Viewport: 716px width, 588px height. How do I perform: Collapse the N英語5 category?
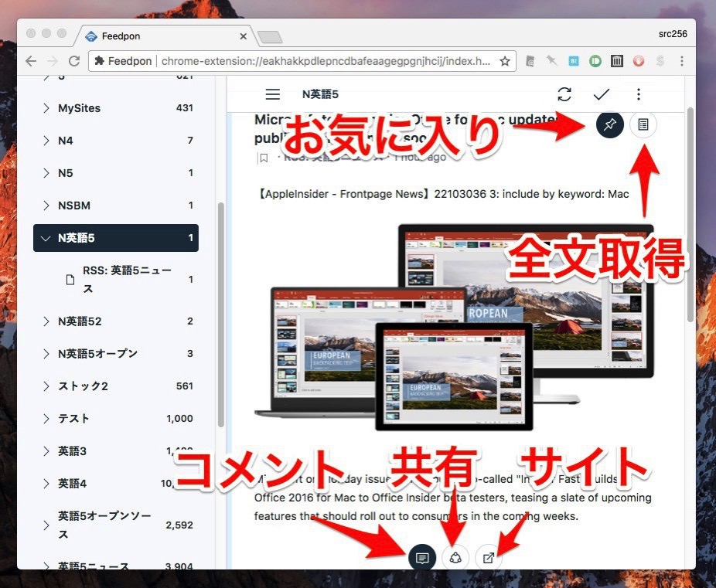pyautogui.click(x=46, y=238)
